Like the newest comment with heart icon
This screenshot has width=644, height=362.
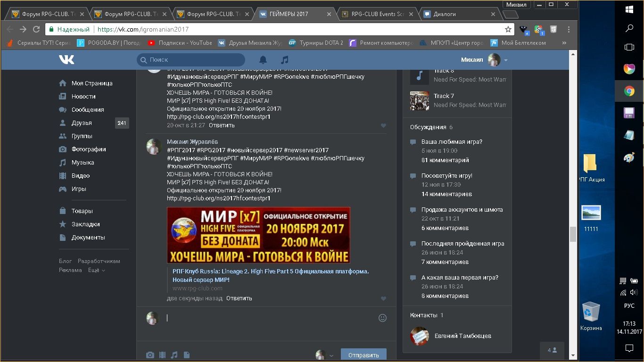pyautogui.click(x=383, y=298)
